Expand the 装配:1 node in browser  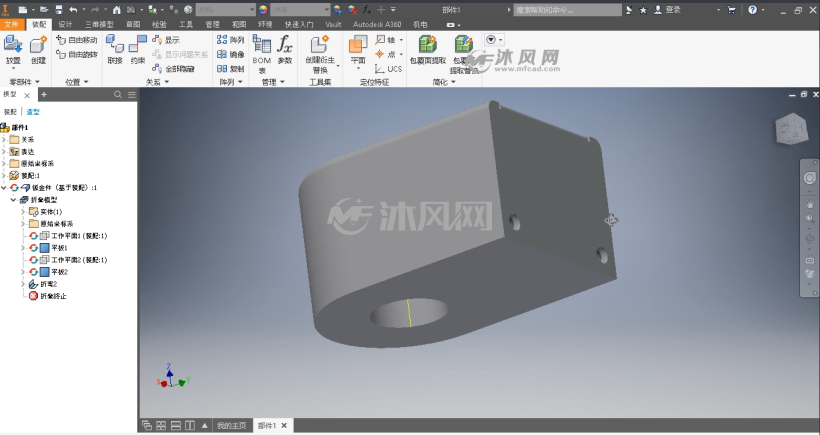click(4, 175)
